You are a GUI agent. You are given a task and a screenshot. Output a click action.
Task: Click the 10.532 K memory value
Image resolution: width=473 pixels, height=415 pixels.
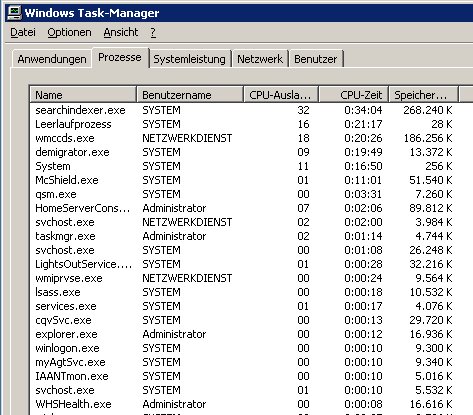pyautogui.click(x=431, y=292)
